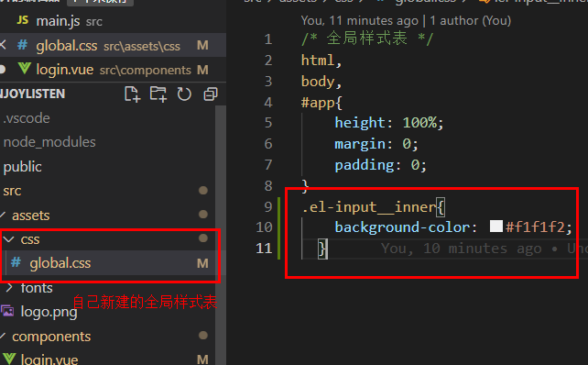Click the padding: 0; declaration

tap(381, 165)
